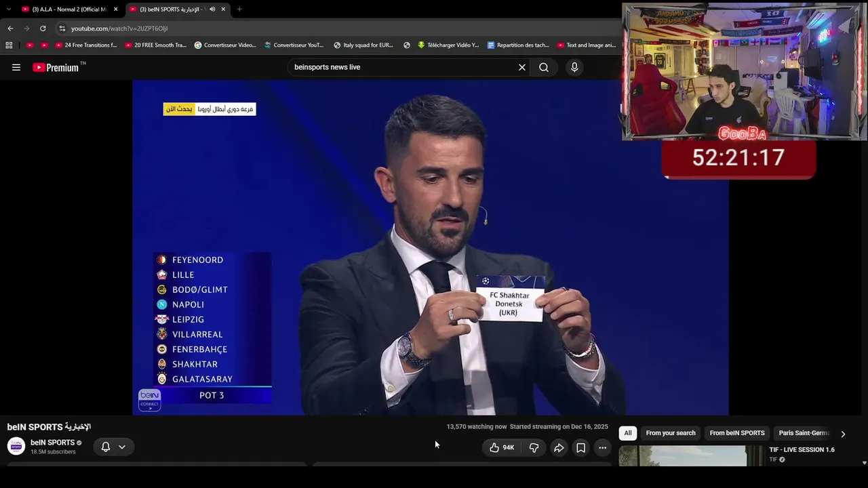Show more filter chips with right chevron

coord(843,434)
